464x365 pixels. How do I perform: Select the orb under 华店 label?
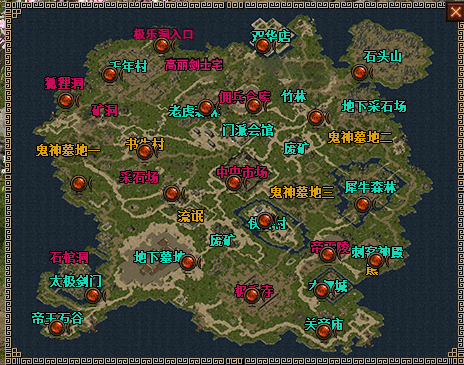(x=263, y=45)
